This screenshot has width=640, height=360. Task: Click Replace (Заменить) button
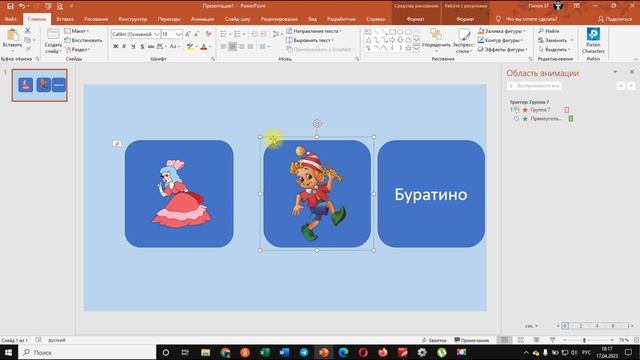coord(556,40)
